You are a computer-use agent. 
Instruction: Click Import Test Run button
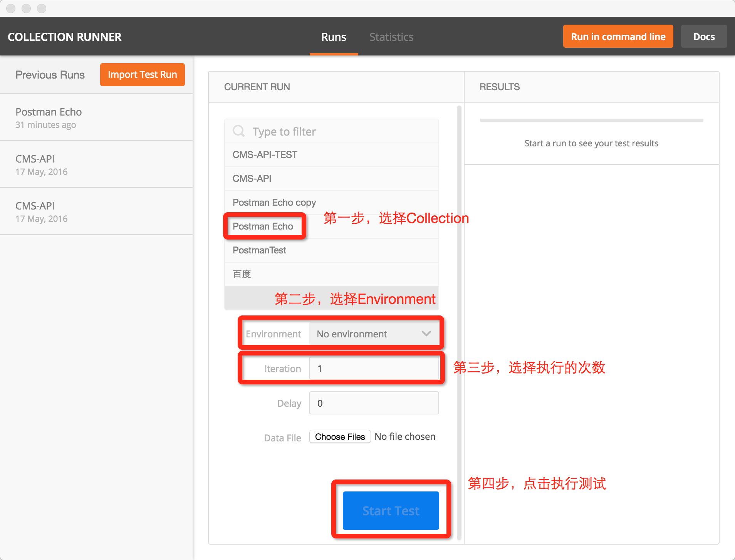[x=142, y=75]
